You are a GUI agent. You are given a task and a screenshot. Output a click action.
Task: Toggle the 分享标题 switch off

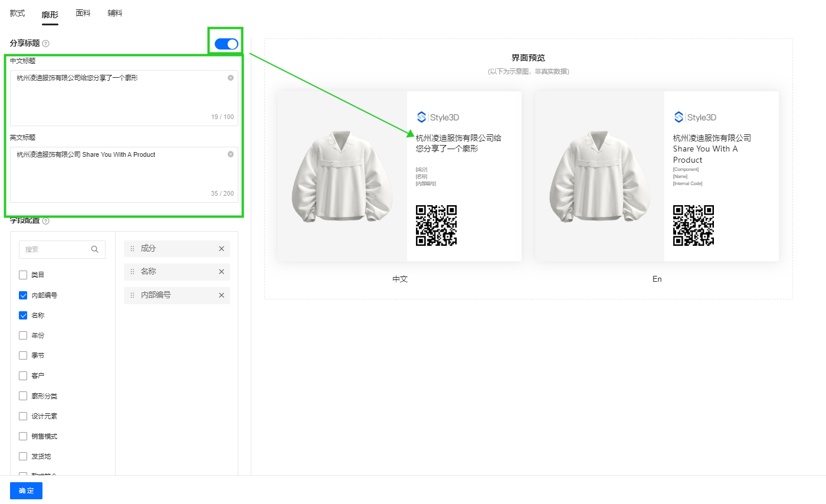coord(227,44)
